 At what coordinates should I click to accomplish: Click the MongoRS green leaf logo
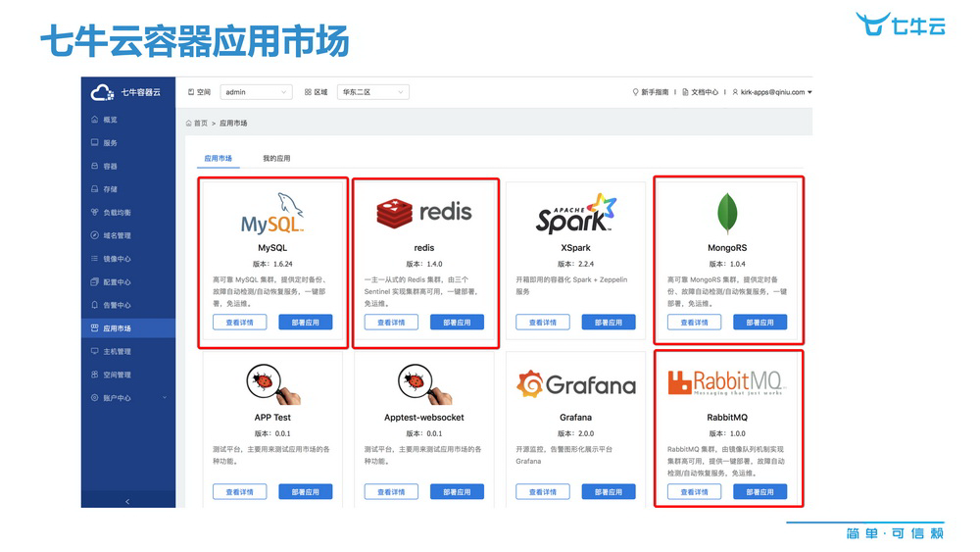[x=727, y=213]
